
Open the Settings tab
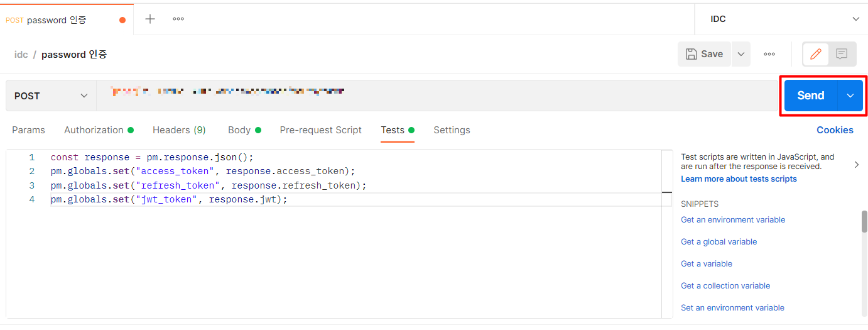click(x=452, y=130)
